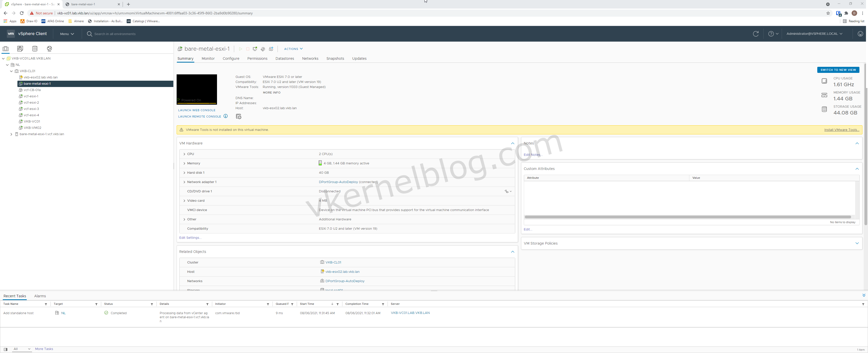This screenshot has height=353, width=868.
Task: Open the Networking inventory view icon
Action: coord(49,48)
